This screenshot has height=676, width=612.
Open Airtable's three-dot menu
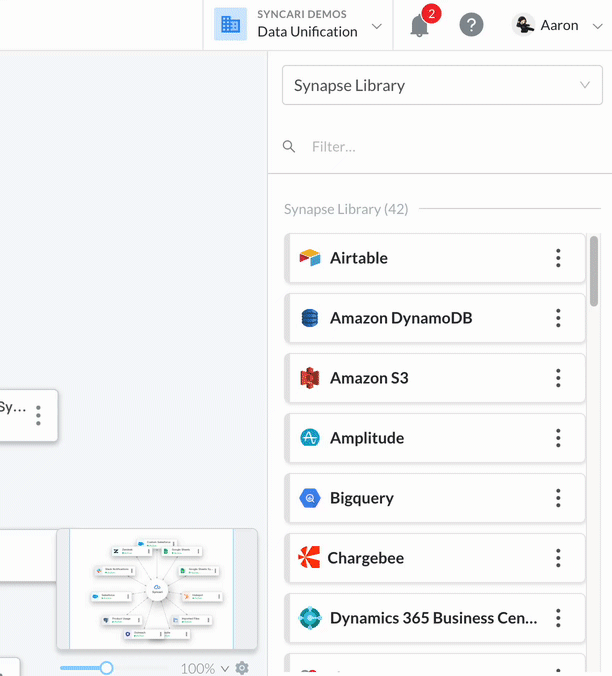[558, 258]
